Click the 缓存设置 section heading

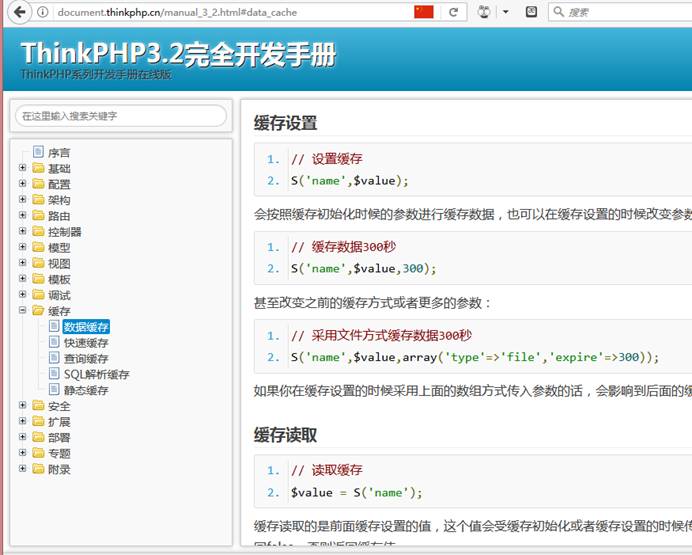[x=286, y=123]
